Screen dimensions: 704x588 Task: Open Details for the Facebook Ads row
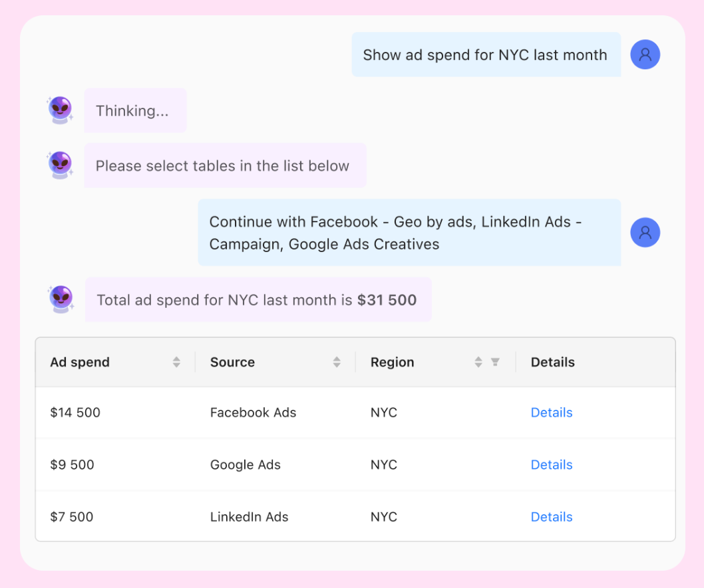click(x=552, y=412)
